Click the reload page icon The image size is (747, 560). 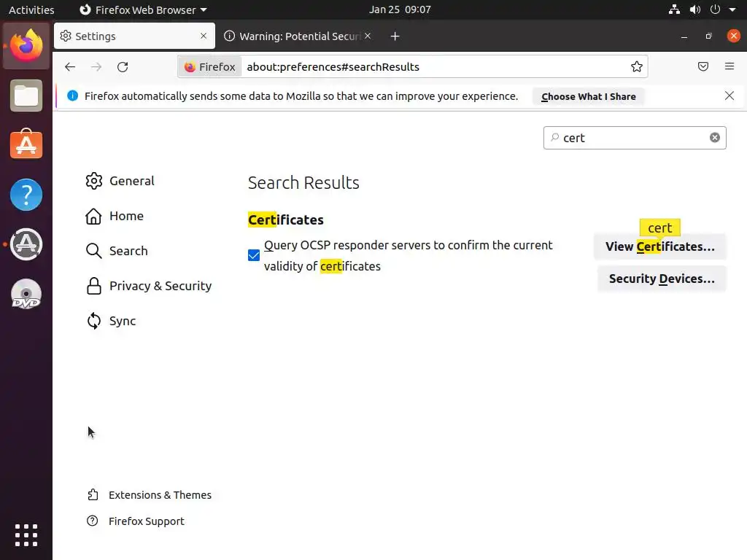pos(123,67)
